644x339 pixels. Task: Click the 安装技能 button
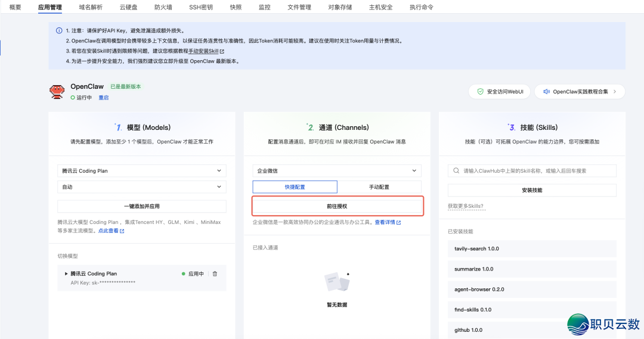(532, 190)
